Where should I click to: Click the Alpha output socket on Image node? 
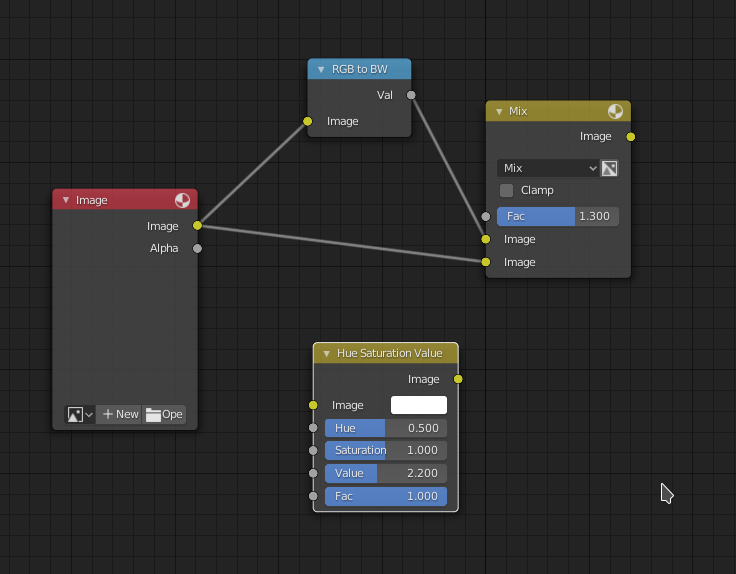coord(198,248)
